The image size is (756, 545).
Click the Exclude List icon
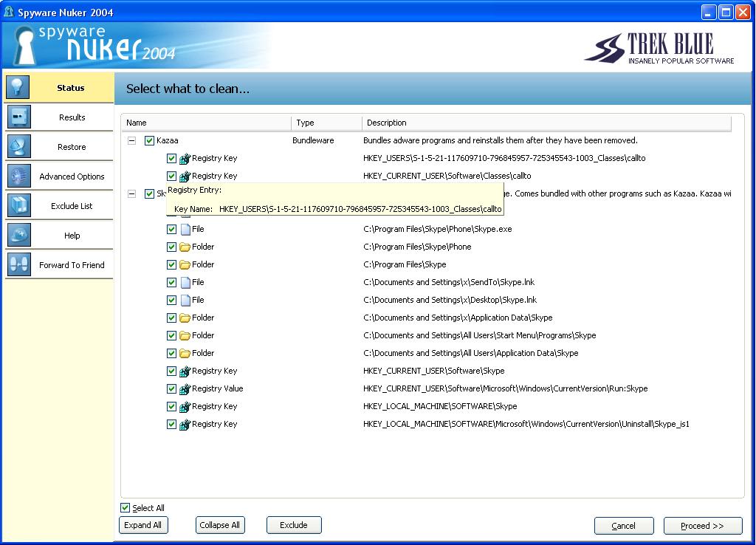click(x=18, y=205)
